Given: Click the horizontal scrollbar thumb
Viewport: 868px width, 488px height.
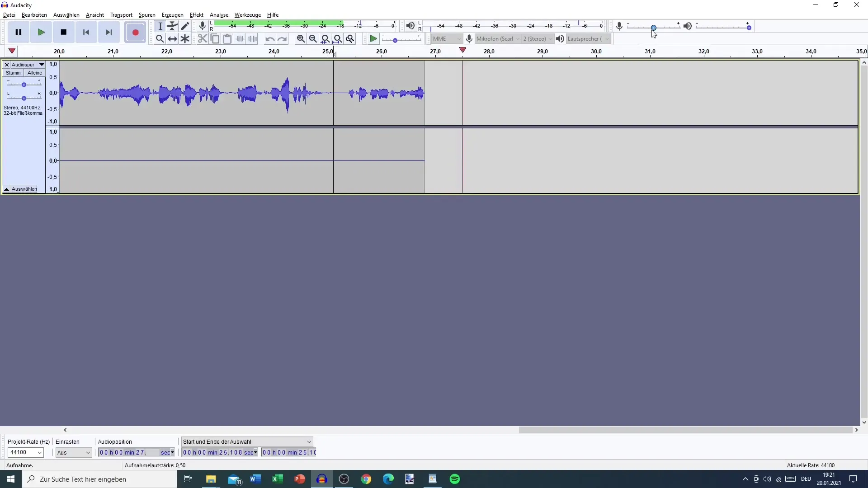Looking at the screenshot, I should tap(686, 430).
